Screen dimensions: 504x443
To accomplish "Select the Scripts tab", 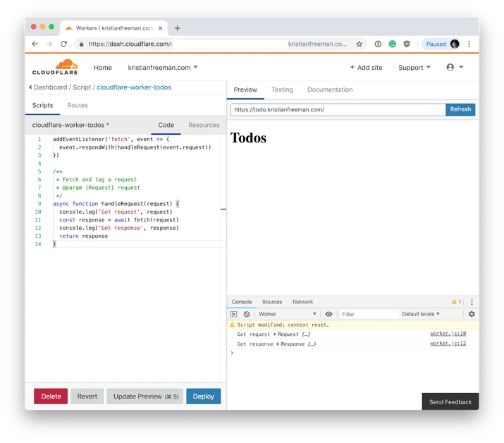I will [42, 105].
